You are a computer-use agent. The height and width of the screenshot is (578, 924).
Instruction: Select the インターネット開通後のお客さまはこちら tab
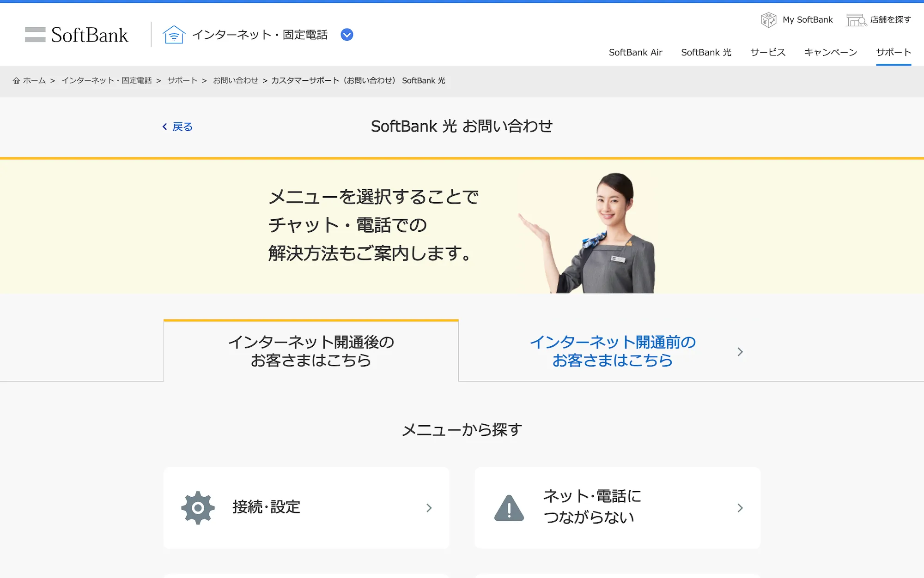pos(311,351)
